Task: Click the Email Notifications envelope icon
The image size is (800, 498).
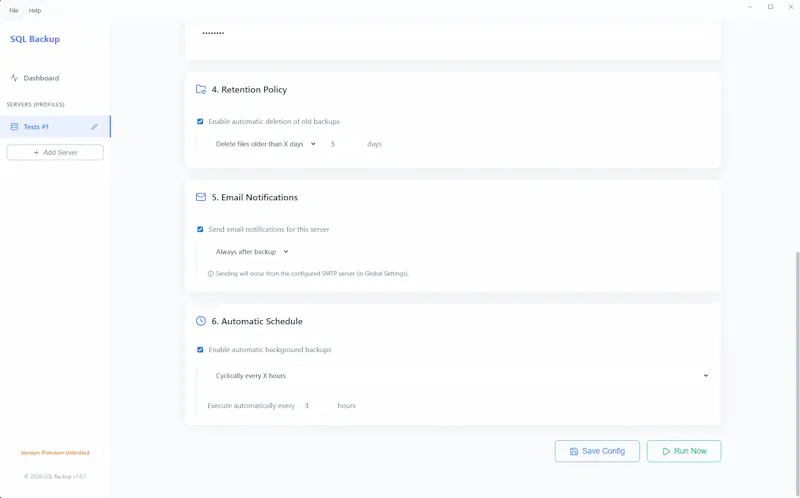Action: tap(201, 197)
